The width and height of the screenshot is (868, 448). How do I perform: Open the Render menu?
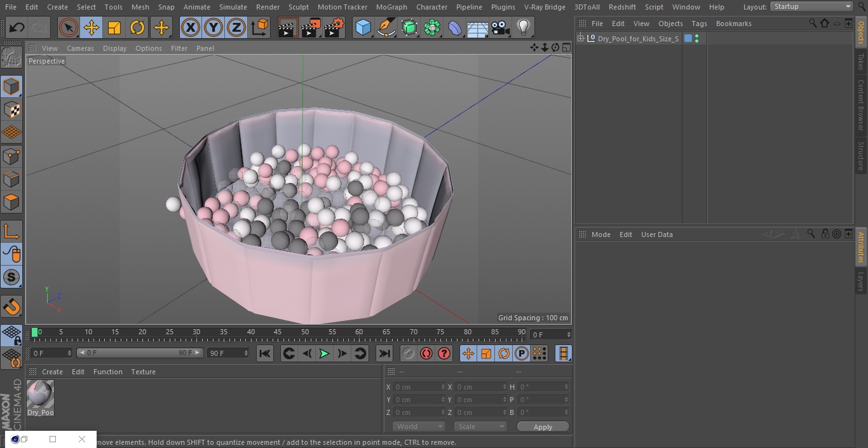click(268, 7)
